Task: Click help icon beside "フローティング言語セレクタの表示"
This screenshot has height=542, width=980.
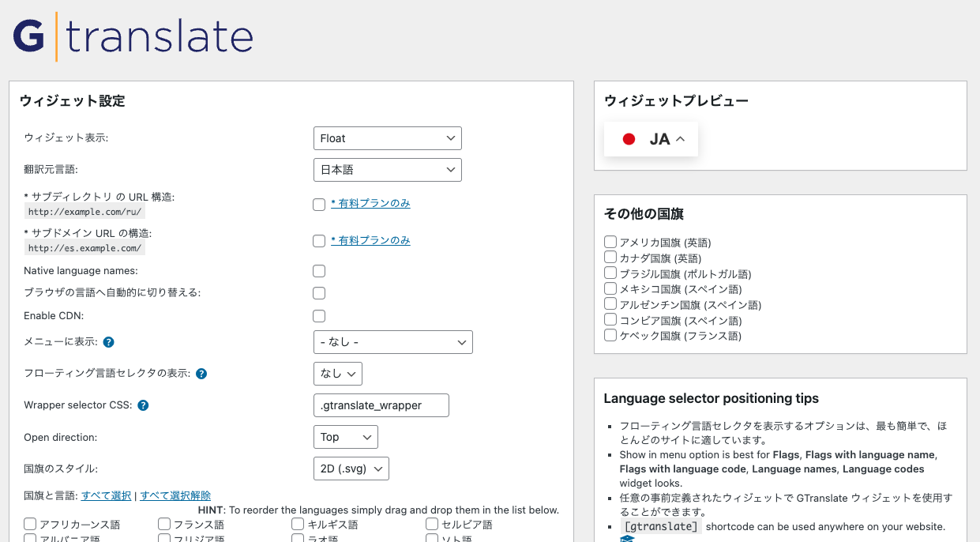Action: [201, 374]
